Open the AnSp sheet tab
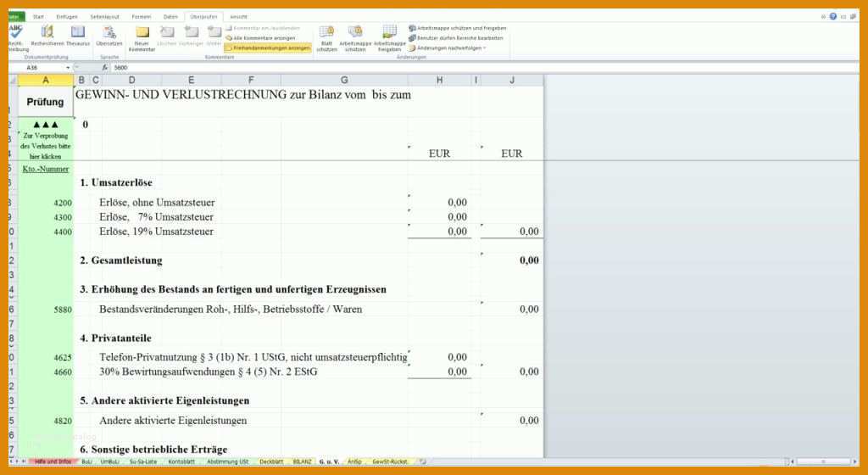 pos(355,461)
